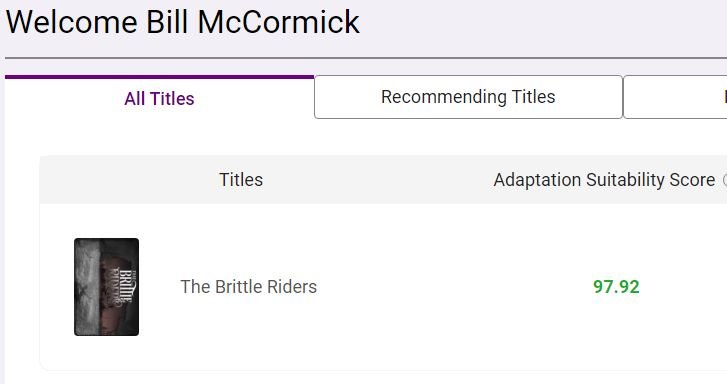Click the word Recommending in the tab label

click(x=444, y=97)
